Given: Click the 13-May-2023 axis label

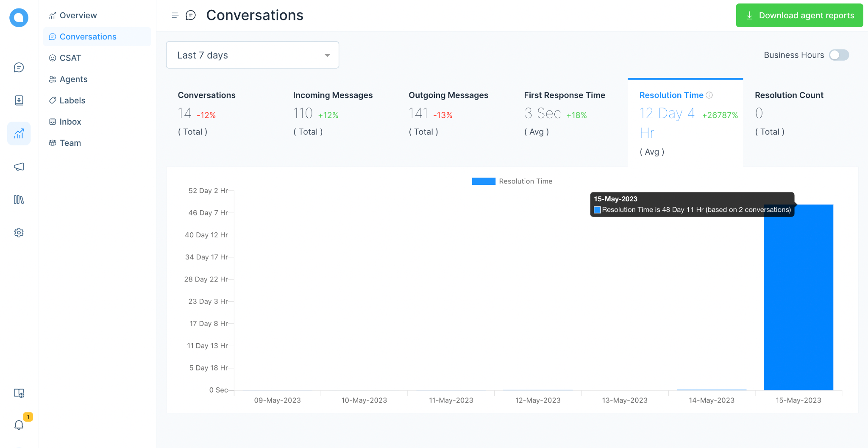Looking at the screenshot, I should pos(625,401).
